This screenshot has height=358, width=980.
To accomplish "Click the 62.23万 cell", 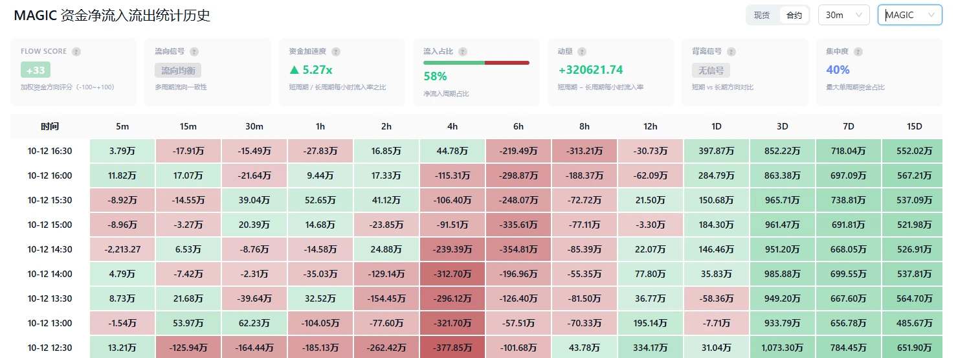I will (254, 323).
